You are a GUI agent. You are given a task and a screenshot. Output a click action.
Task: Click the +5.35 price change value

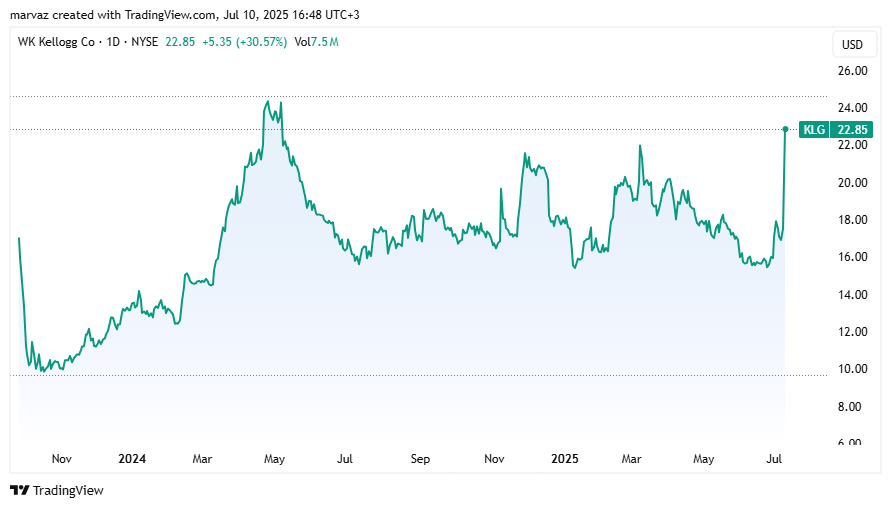tap(216, 42)
